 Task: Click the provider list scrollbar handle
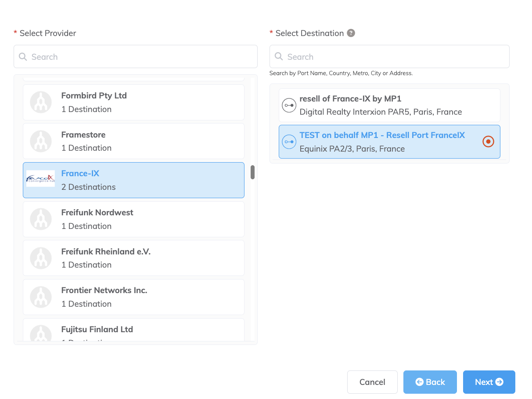point(252,172)
